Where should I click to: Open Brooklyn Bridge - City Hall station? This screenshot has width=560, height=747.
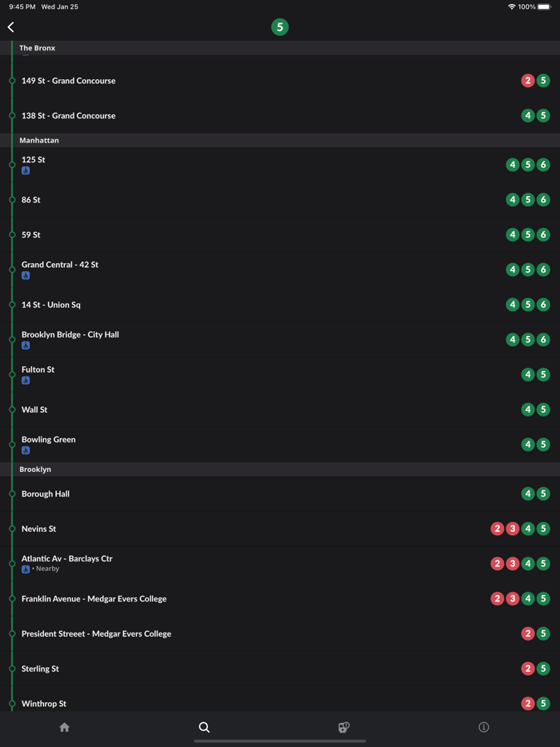click(280, 340)
